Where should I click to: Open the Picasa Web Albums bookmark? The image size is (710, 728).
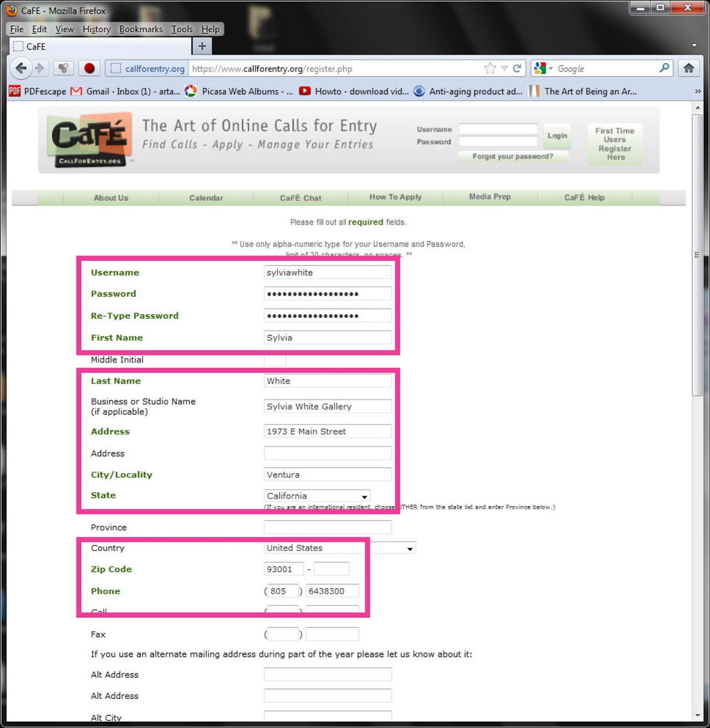tap(239, 91)
